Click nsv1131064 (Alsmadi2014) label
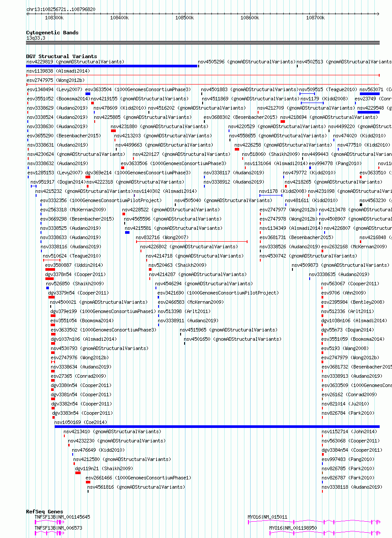 coord(276,163)
